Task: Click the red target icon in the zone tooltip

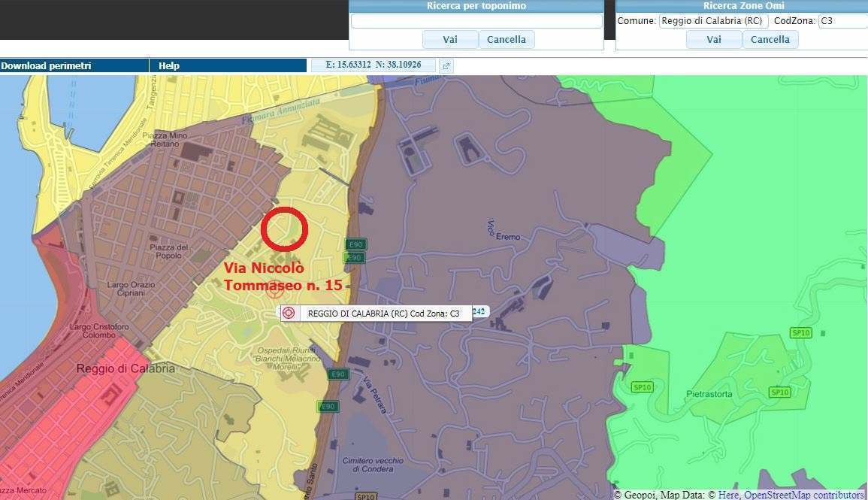Action: point(289,314)
